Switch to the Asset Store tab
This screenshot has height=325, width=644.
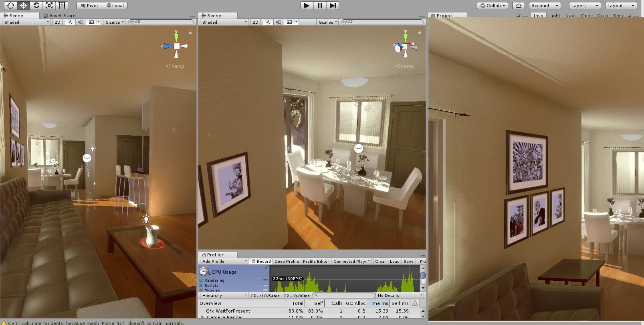point(60,16)
